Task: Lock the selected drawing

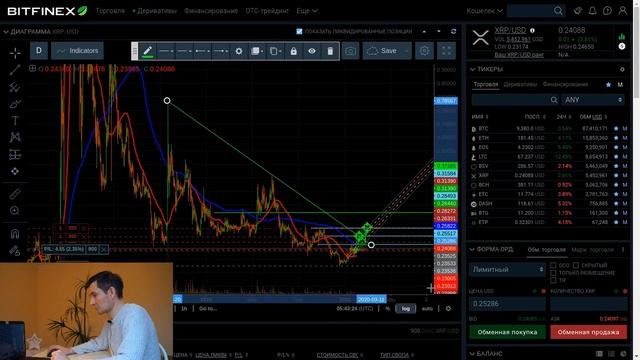Action: click(293, 51)
